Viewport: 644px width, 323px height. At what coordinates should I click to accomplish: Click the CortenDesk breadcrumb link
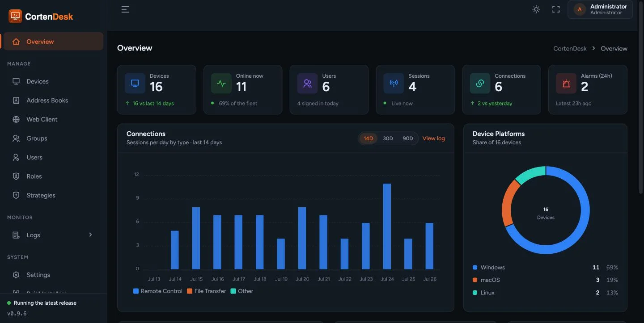click(x=570, y=48)
